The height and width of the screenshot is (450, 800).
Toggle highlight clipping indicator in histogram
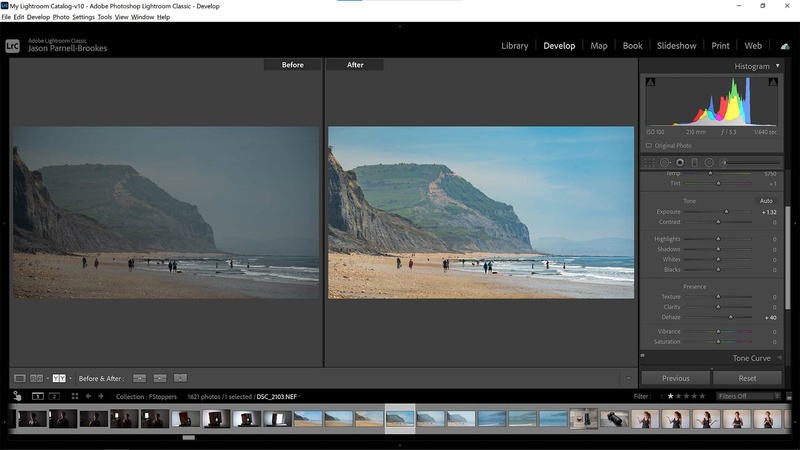773,82
